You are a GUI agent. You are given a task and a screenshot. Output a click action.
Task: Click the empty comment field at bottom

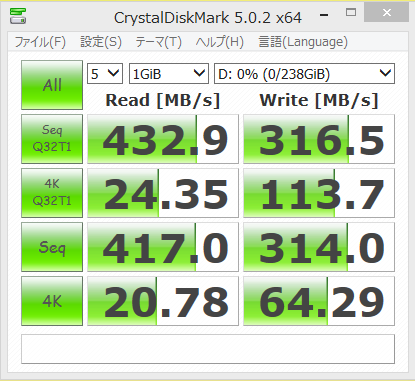point(208,349)
